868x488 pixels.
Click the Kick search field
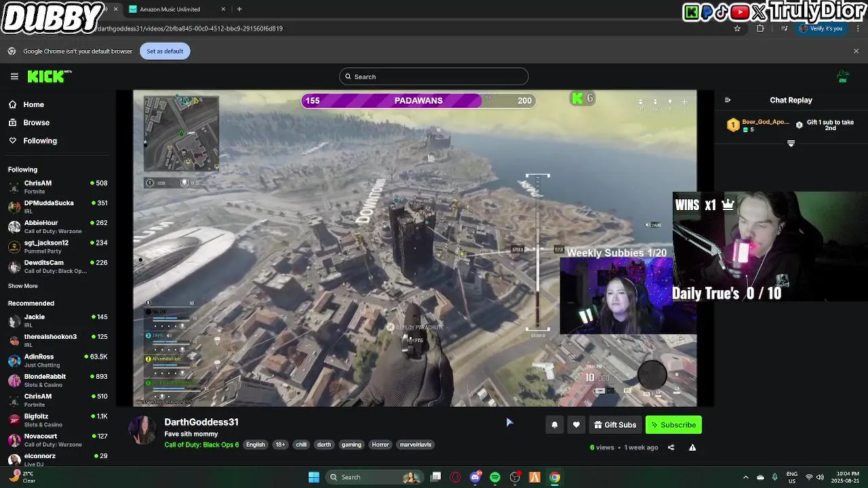[434, 77]
